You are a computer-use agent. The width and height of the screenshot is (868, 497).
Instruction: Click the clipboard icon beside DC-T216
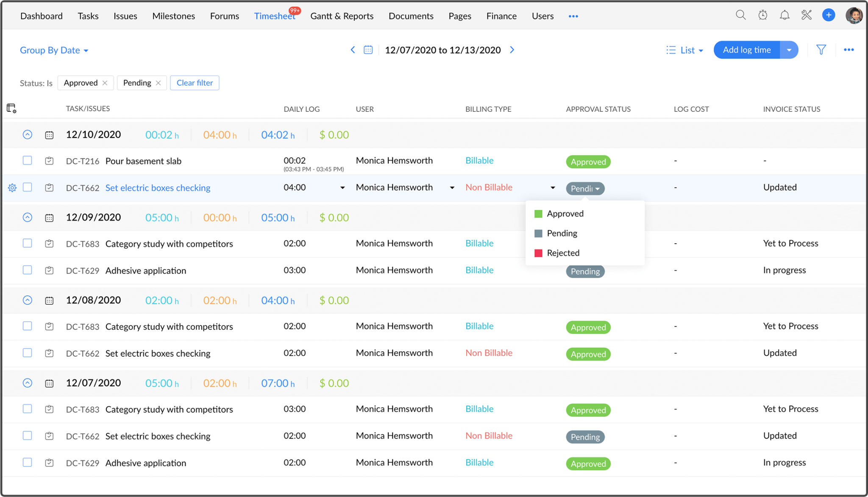49,161
